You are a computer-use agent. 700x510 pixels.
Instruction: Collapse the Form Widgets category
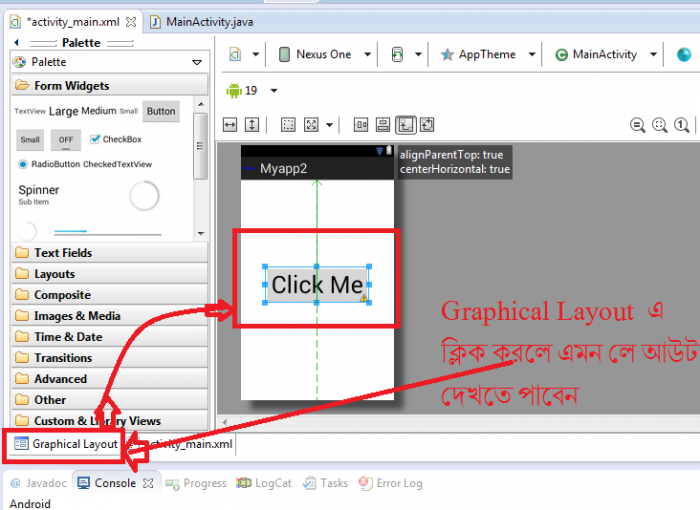point(110,85)
